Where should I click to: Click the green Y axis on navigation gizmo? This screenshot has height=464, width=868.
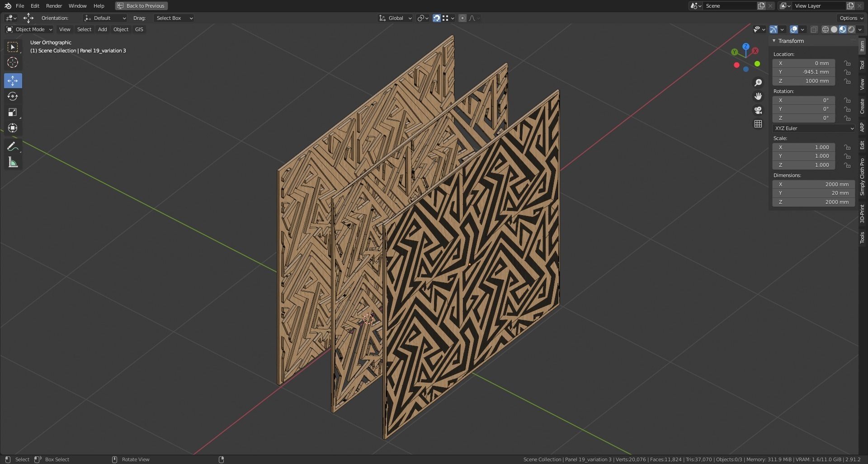click(735, 52)
